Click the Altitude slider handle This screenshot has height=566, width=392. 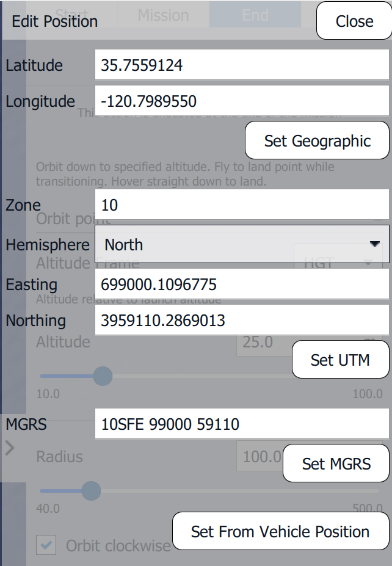click(x=102, y=376)
